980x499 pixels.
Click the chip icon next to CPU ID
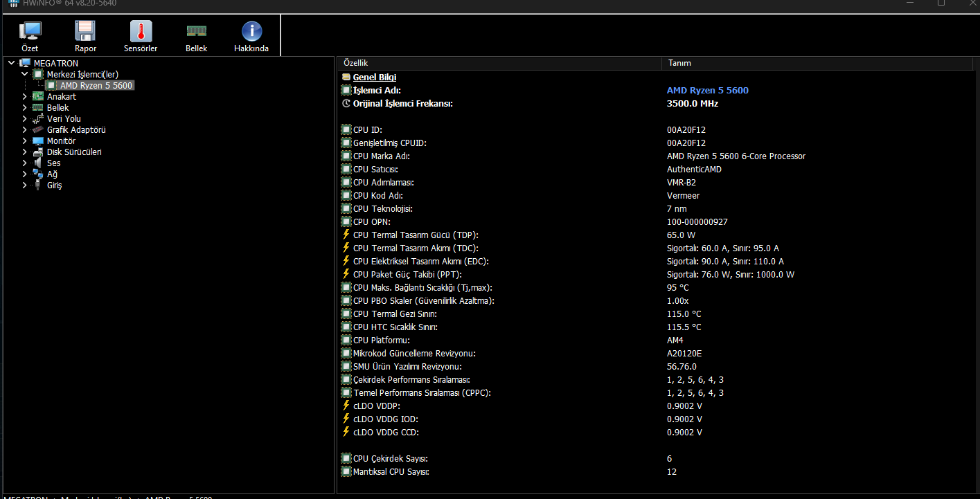[346, 130]
